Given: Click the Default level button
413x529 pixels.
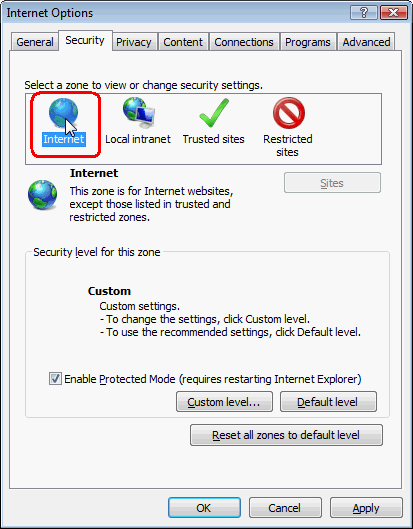Looking at the screenshot, I should pyautogui.click(x=328, y=401).
